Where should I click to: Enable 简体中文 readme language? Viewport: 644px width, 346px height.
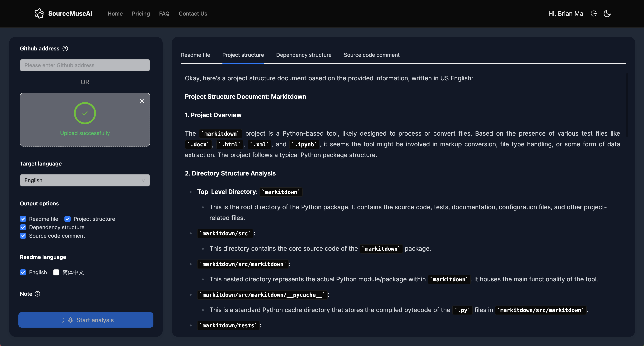[56, 272]
